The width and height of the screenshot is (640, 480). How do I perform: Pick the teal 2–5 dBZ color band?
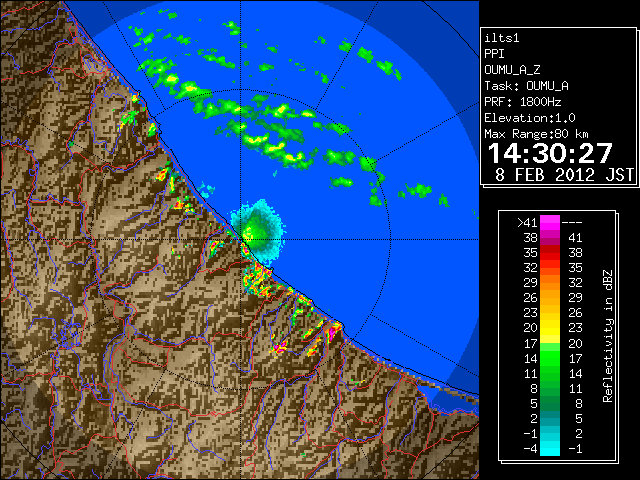coord(550,418)
